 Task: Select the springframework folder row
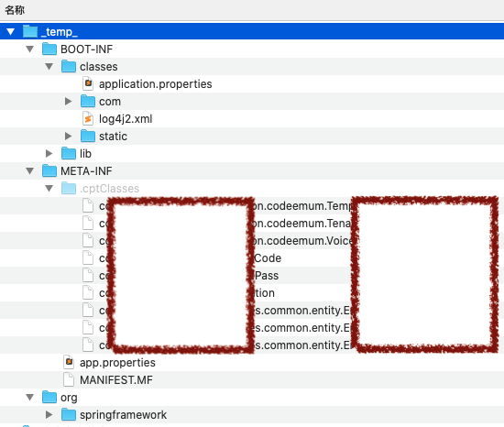tap(252, 415)
